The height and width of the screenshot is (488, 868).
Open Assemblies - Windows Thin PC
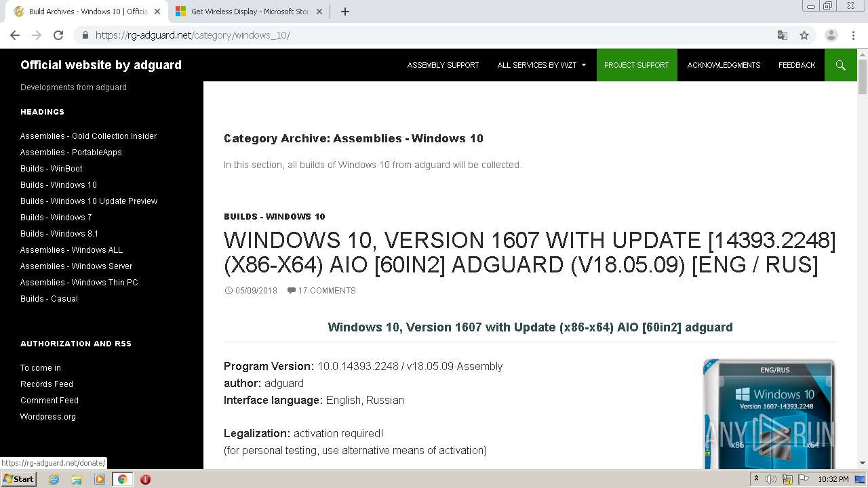coord(79,283)
